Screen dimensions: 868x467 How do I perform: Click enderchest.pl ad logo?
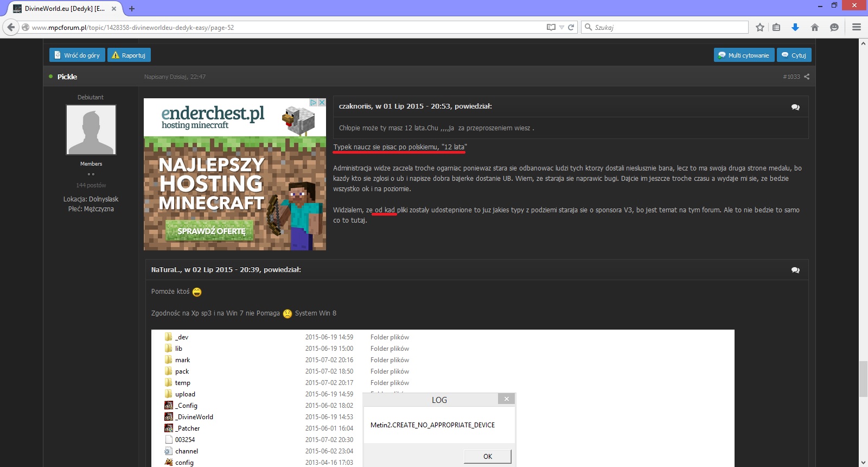coord(213,117)
